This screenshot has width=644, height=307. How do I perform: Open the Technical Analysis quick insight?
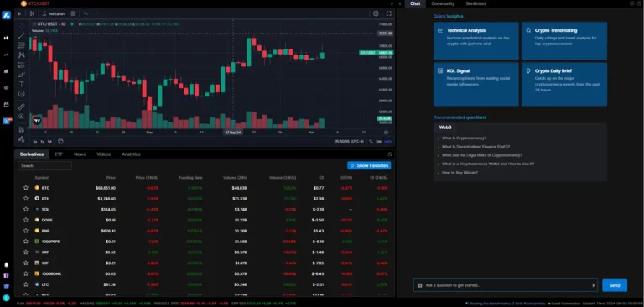476,41
